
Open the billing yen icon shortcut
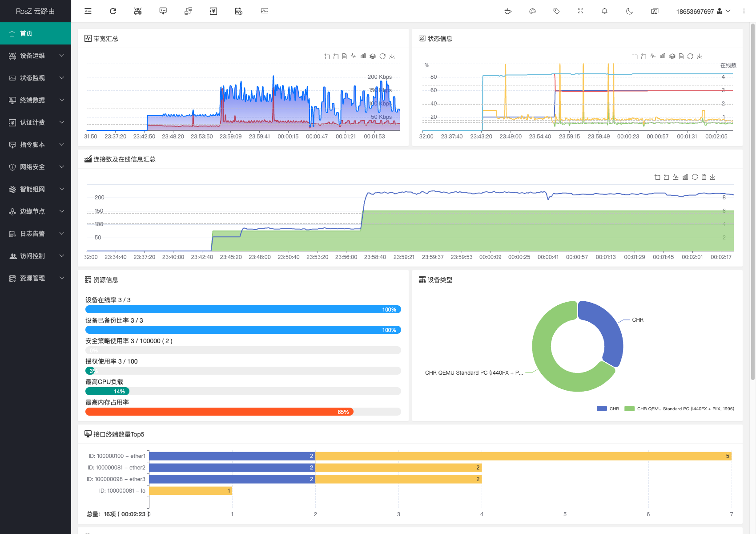click(213, 11)
